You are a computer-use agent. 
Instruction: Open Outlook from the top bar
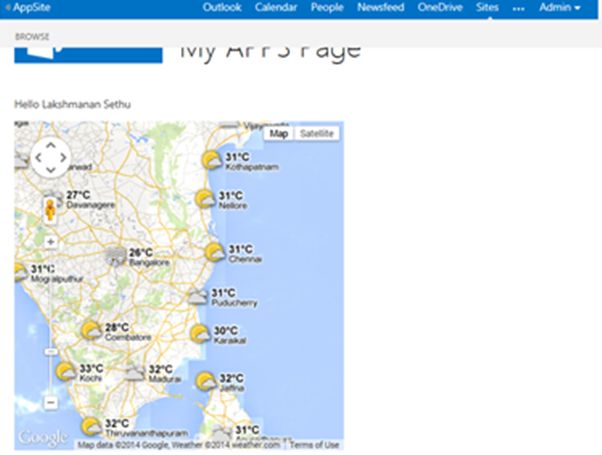[x=222, y=7]
